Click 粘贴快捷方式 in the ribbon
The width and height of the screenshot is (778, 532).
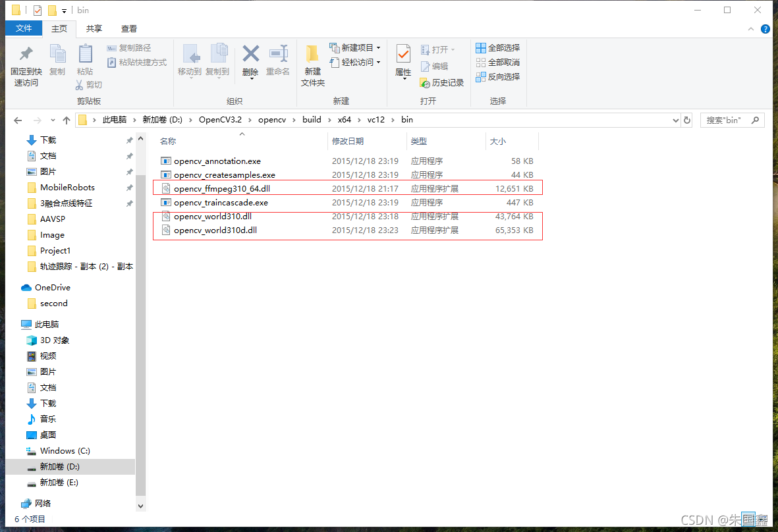coord(137,62)
